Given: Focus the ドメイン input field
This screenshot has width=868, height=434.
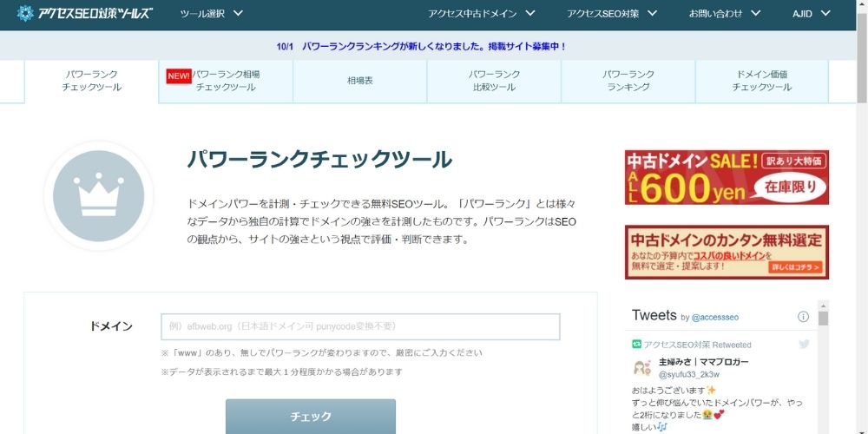Looking at the screenshot, I should (x=360, y=326).
